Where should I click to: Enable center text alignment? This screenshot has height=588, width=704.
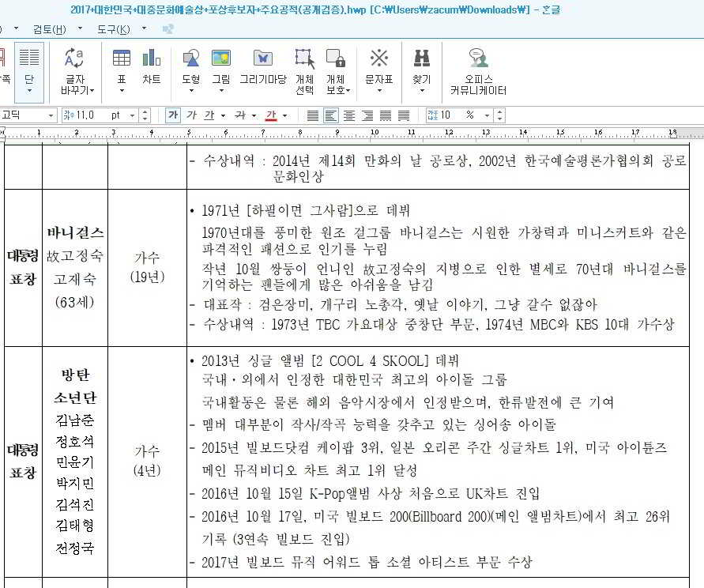(348, 115)
